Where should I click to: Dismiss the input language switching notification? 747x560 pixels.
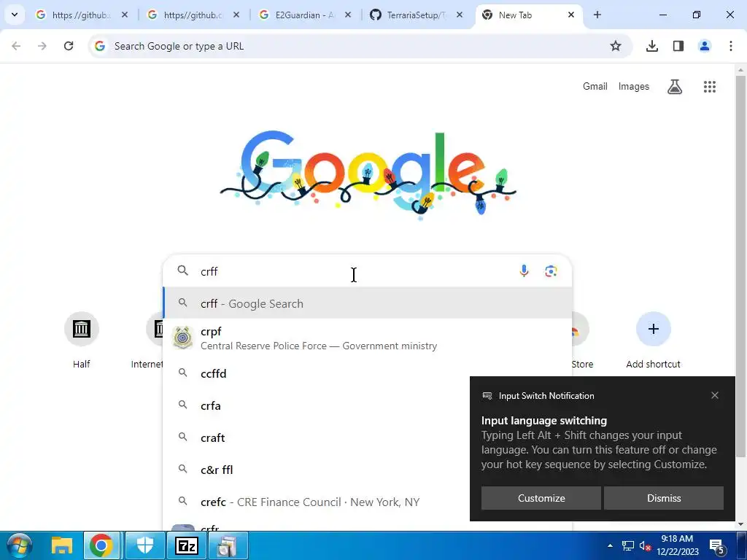point(664,498)
